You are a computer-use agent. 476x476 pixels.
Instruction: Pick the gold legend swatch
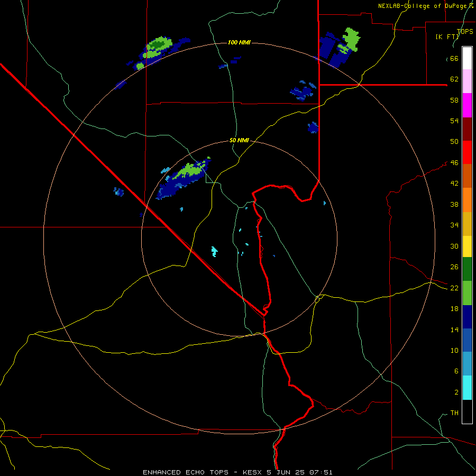467,224
